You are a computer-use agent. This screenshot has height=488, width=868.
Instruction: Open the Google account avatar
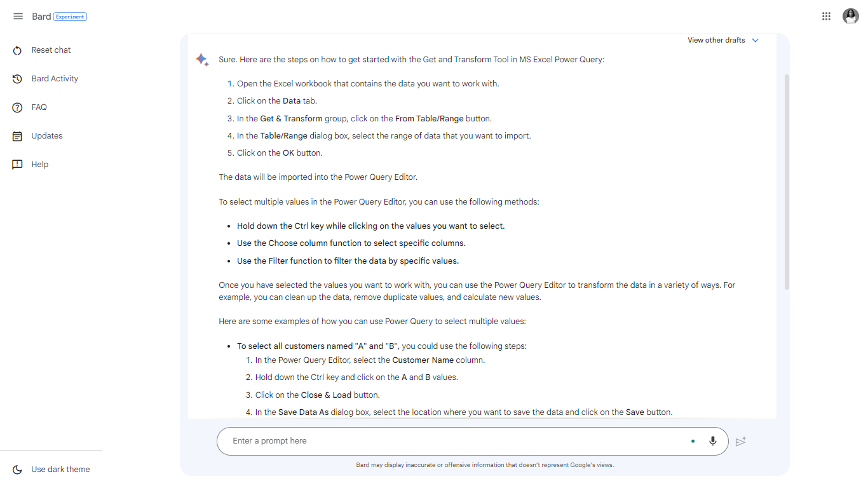851,17
